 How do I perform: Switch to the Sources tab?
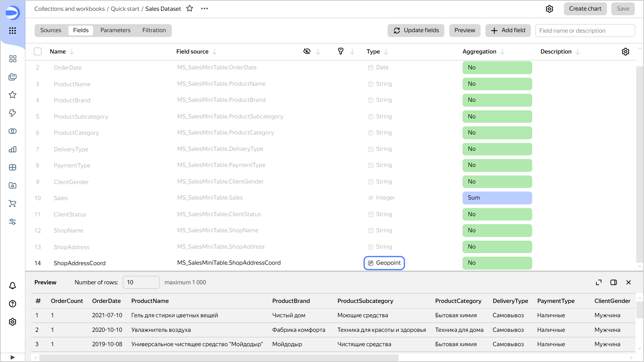point(51,30)
